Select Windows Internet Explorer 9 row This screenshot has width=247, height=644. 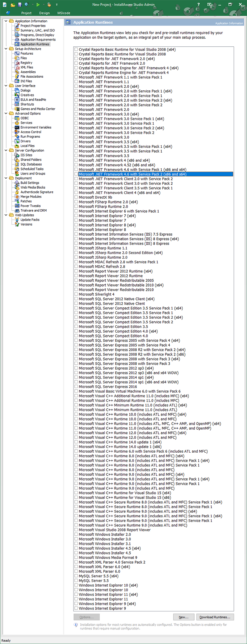click(153, 608)
